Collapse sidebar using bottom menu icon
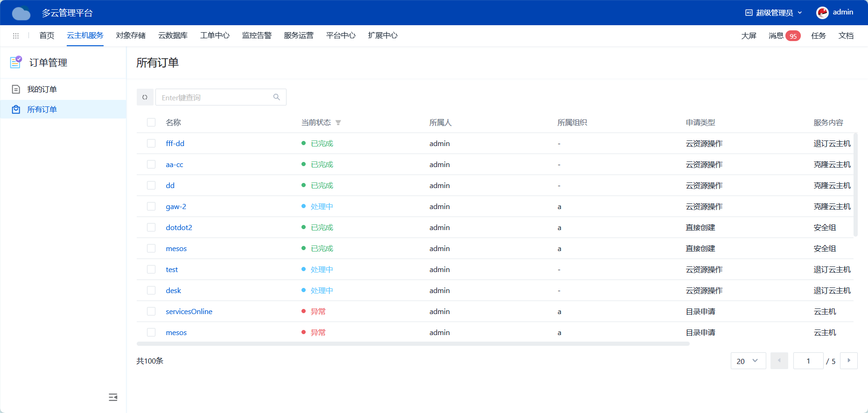Viewport: 868px width, 413px height. [x=113, y=397]
